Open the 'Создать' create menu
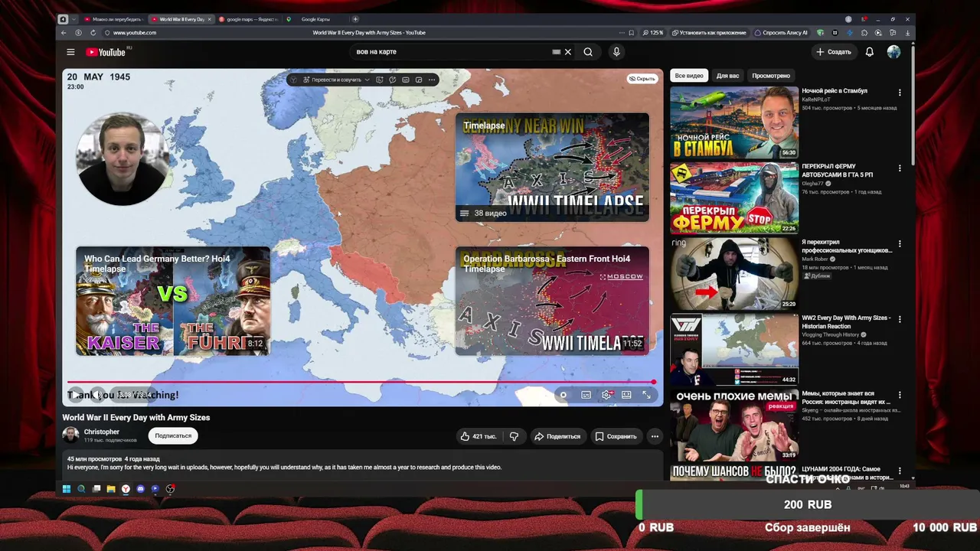 click(834, 52)
